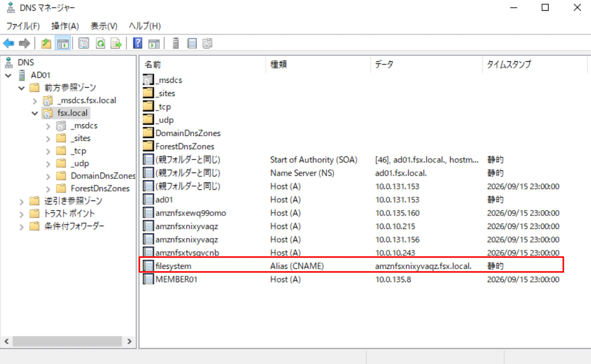Expand the DomainDnsZones tree node

click(48, 177)
